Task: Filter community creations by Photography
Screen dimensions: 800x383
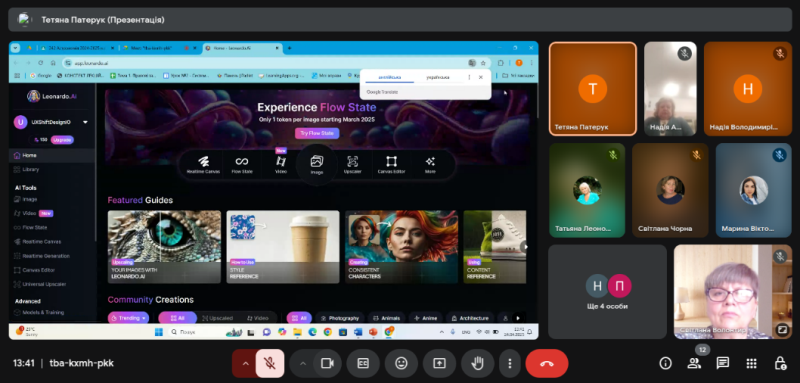Action: (x=340, y=318)
